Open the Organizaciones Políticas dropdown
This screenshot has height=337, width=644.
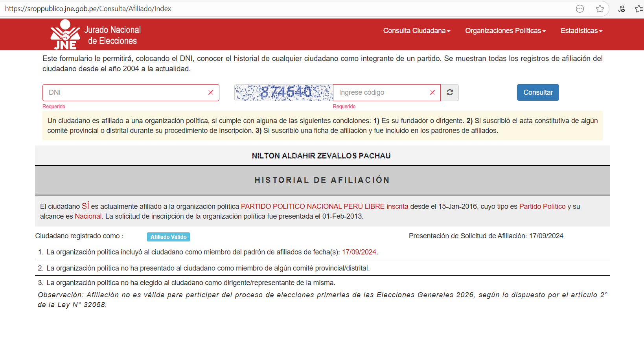click(x=505, y=31)
